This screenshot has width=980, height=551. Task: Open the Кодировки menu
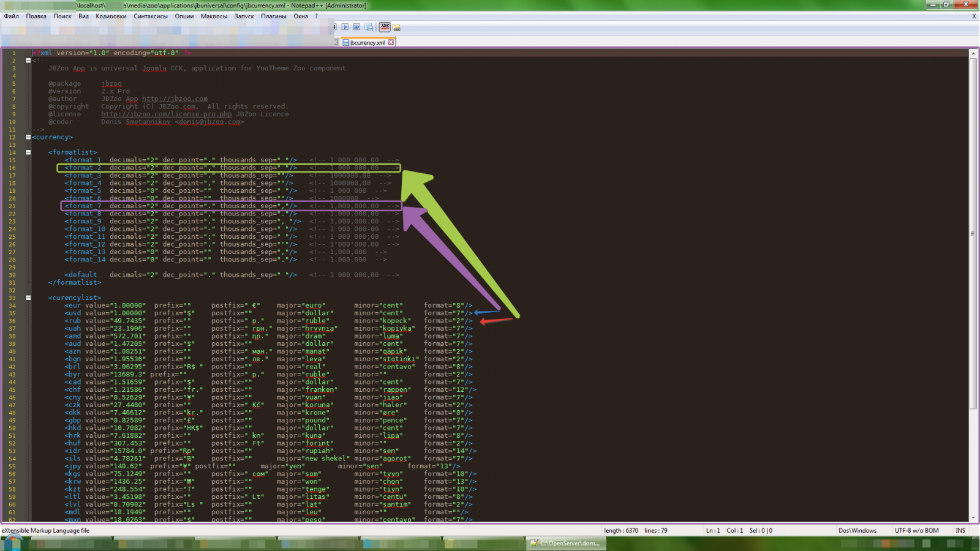coord(111,17)
